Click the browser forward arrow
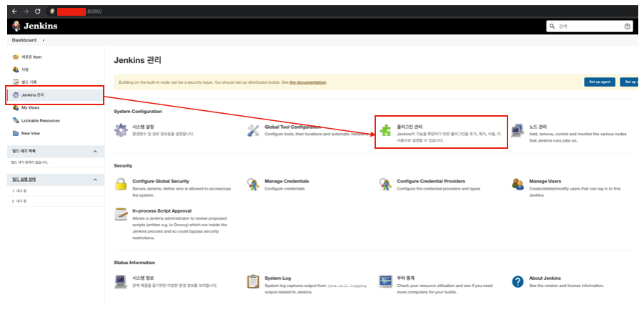 pyautogui.click(x=26, y=11)
